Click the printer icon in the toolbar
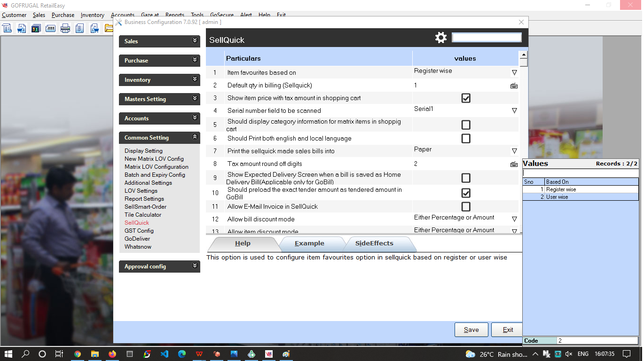The image size is (644, 361). click(x=65, y=28)
